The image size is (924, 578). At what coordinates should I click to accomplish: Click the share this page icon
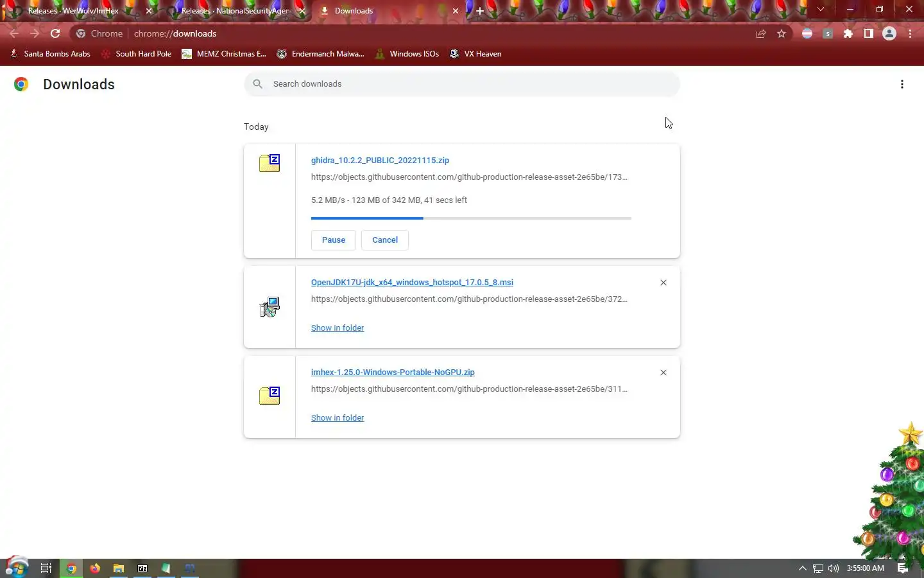click(761, 34)
